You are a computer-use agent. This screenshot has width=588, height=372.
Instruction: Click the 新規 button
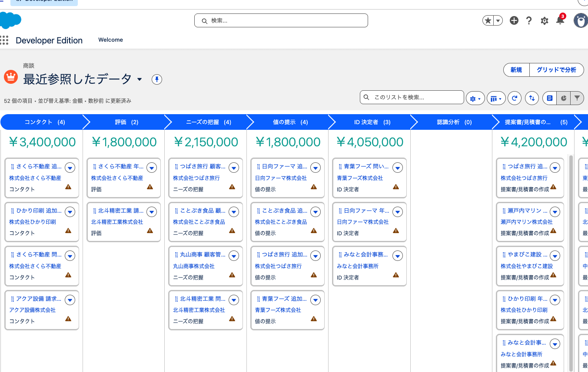point(516,70)
